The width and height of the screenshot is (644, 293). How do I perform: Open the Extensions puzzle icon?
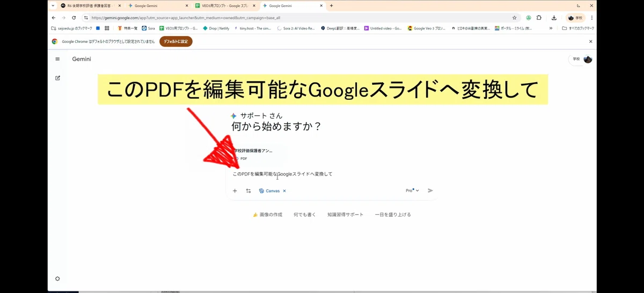coord(539,18)
